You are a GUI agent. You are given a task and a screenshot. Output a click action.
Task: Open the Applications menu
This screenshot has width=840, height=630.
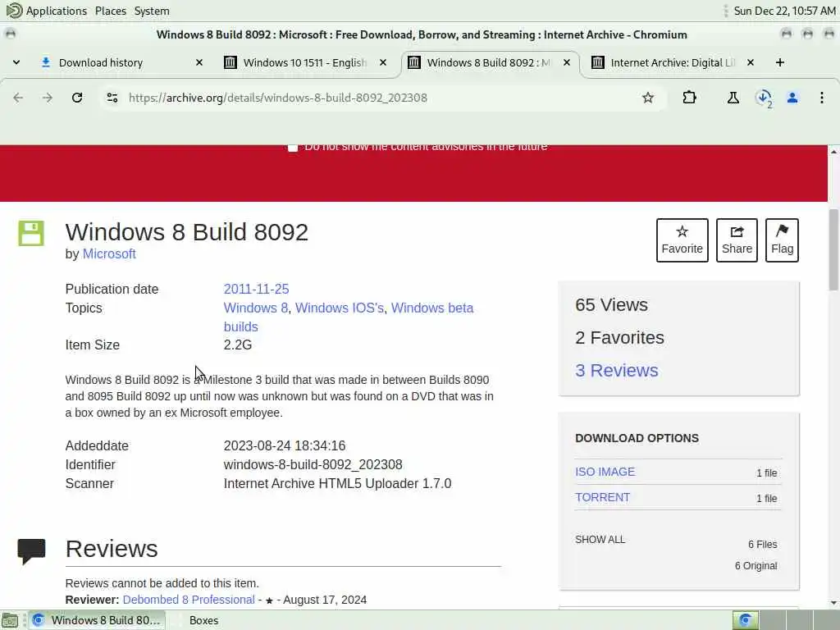[x=47, y=11]
